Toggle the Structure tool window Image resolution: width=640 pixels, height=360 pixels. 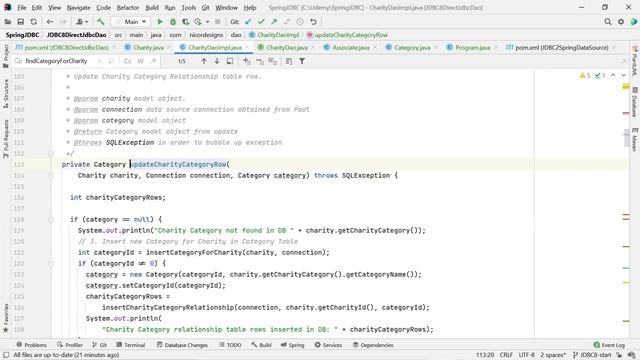click(6, 93)
